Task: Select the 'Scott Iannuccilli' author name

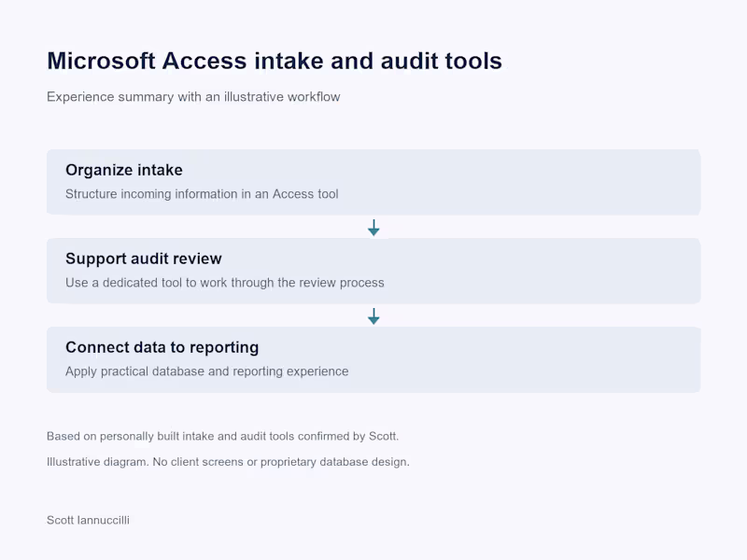Action: [x=88, y=520]
